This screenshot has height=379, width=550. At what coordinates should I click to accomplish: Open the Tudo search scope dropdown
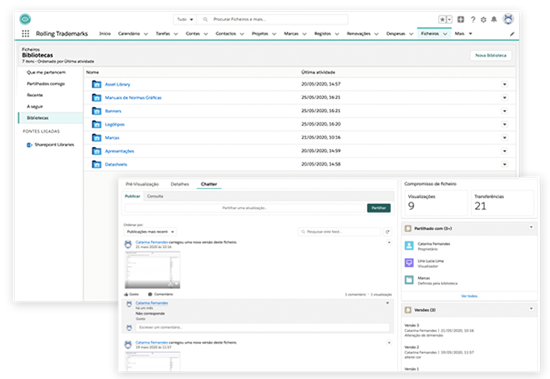185,19
